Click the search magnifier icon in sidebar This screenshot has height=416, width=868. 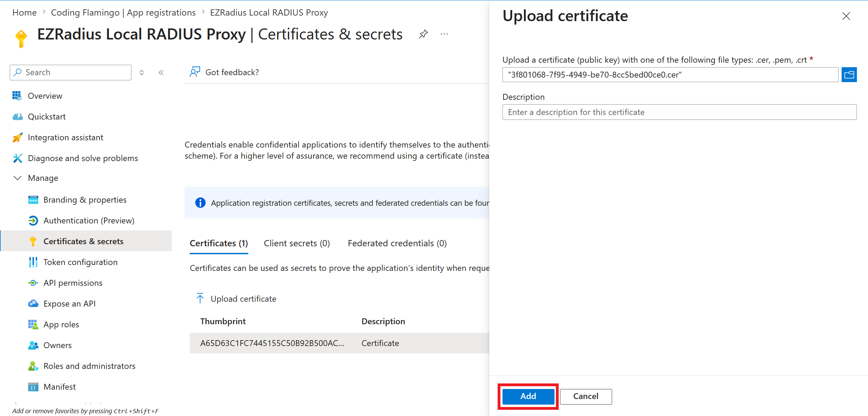tap(18, 72)
